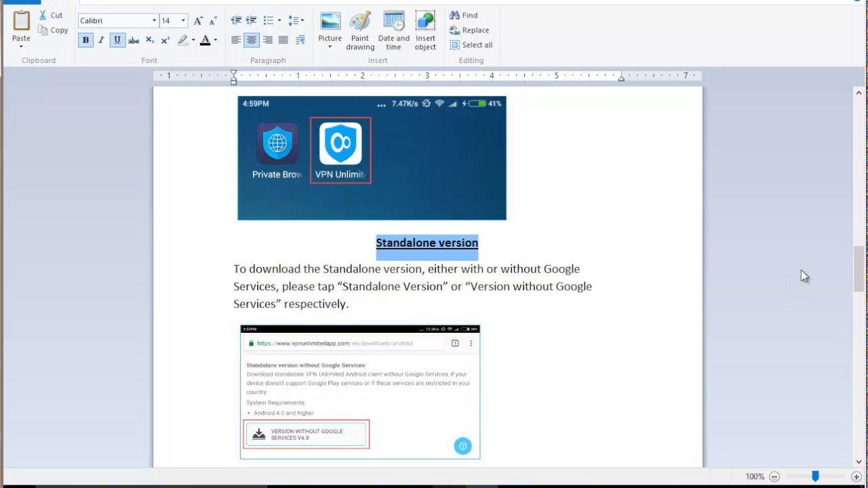Image resolution: width=868 pixels, height=488 pixels.
Task: Shrink the font size
Action: pyautogui.click(x=214, y=20)
